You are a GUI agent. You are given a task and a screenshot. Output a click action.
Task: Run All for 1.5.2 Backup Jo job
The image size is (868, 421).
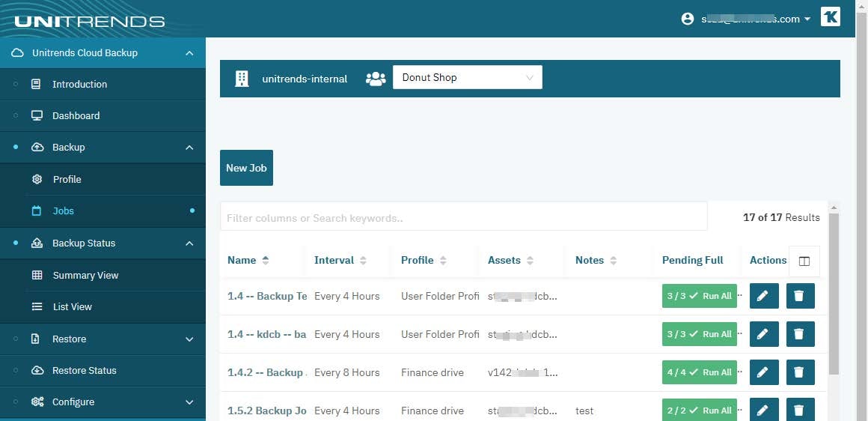click(700, 410)
